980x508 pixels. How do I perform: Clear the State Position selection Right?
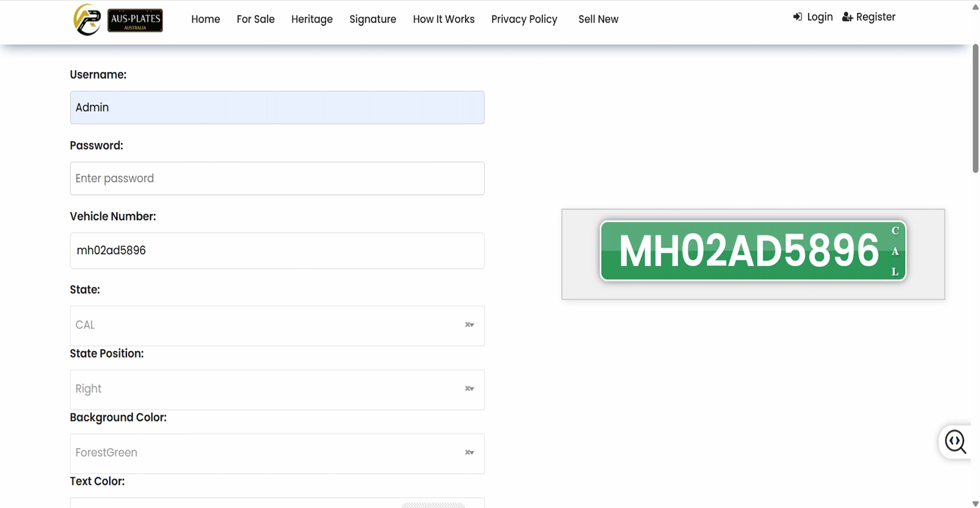pos(467,389)
